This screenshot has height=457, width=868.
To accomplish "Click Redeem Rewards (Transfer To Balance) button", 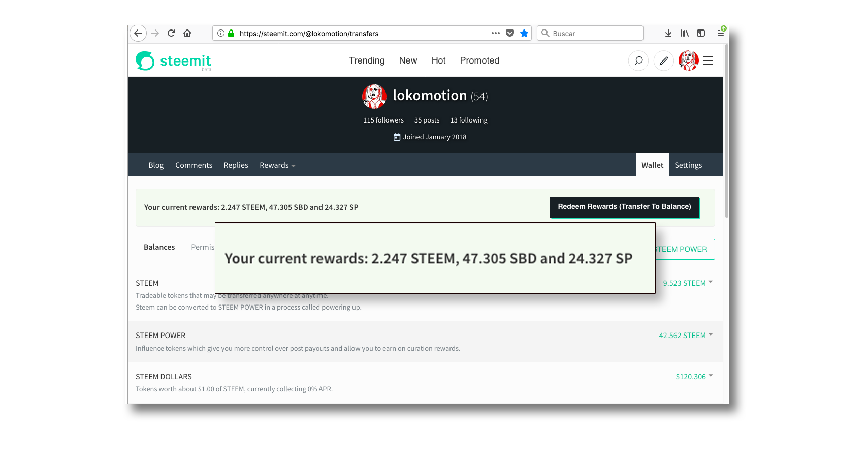I will [x=624, y=207].
